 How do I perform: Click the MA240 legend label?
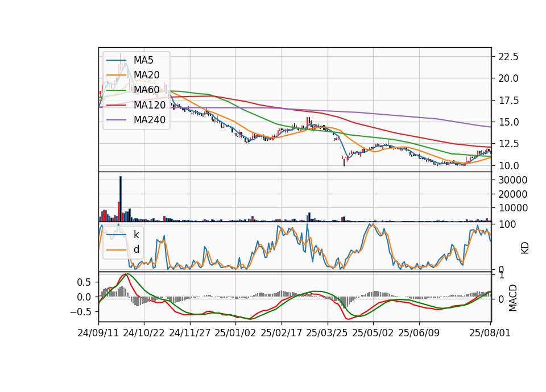(150, 120)
